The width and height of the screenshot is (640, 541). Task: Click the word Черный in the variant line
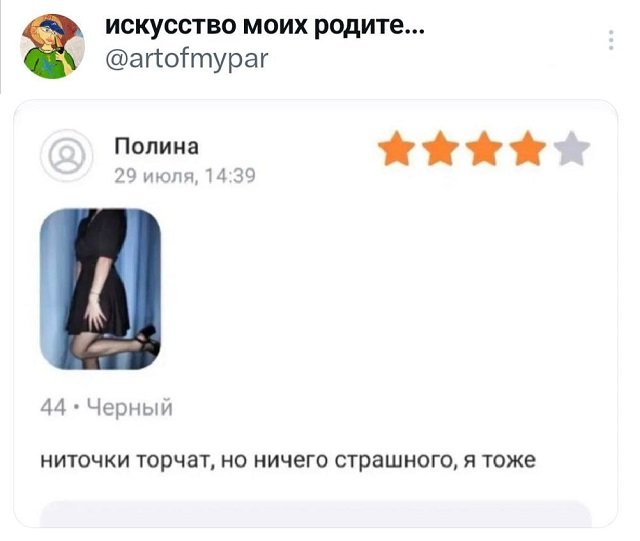tap(130, 407)
